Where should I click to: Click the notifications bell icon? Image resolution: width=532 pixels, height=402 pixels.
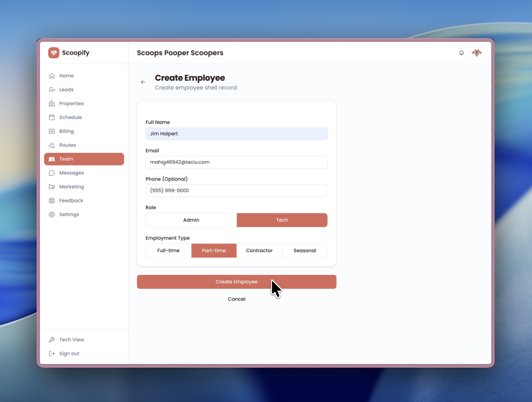[x=461, y=53]
